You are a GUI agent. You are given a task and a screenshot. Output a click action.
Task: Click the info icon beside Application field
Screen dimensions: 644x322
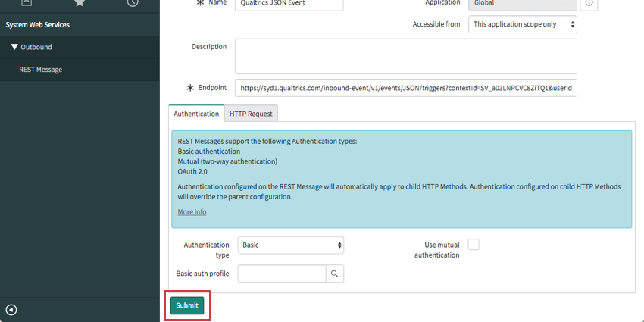point(590,4)
